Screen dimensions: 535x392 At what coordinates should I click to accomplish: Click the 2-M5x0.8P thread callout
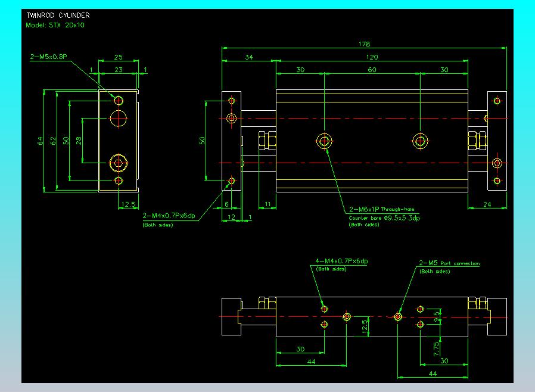(x=49, y=58)
